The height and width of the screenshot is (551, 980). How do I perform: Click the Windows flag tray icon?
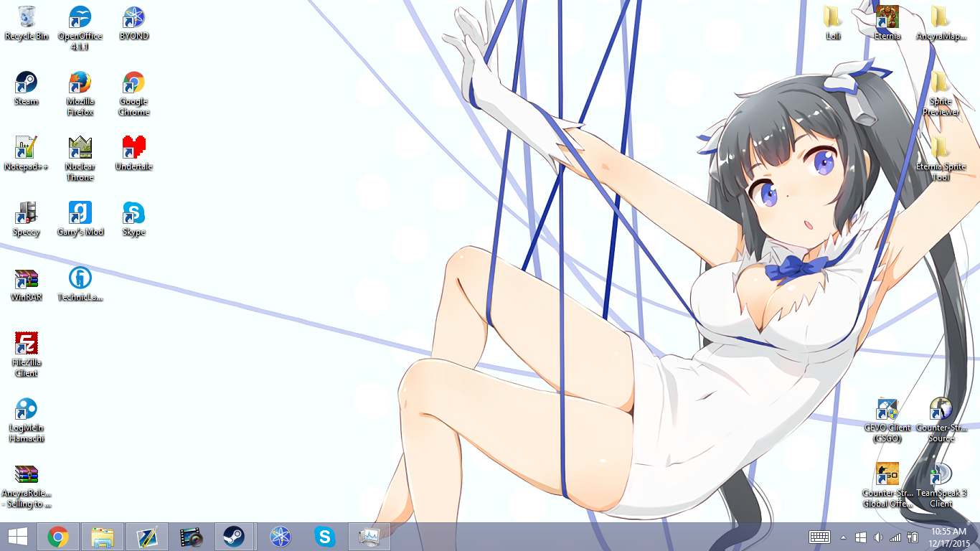click(861, 537)
